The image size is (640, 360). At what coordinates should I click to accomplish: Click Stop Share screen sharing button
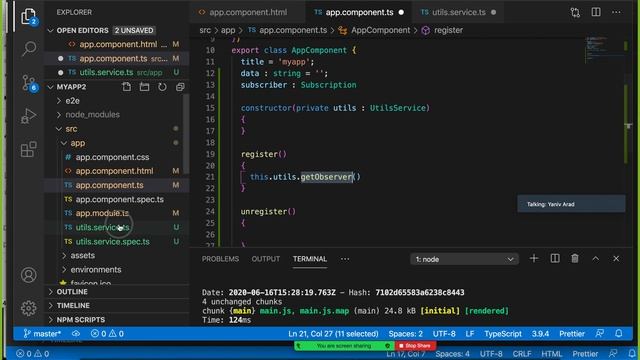(x=415, y=346)
